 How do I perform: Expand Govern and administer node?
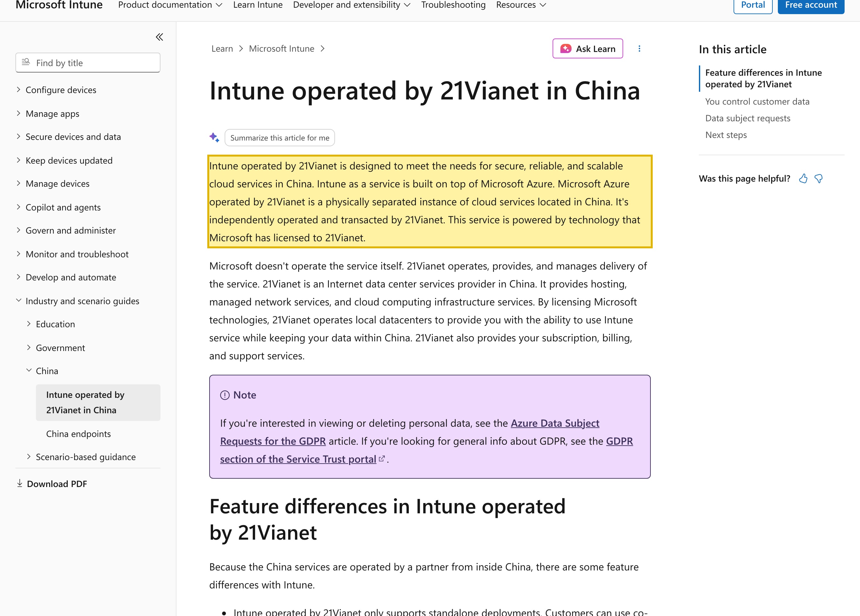(x=66, y=230)
